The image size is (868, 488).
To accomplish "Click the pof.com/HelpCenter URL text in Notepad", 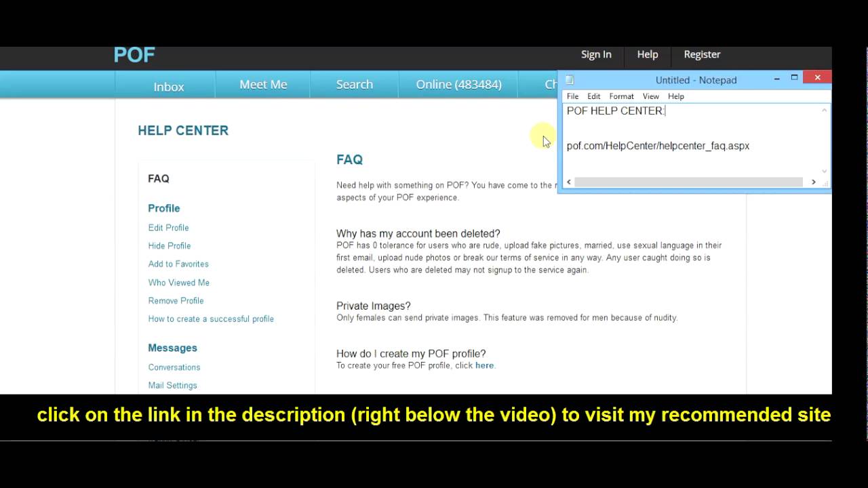I will click(658, 146).
